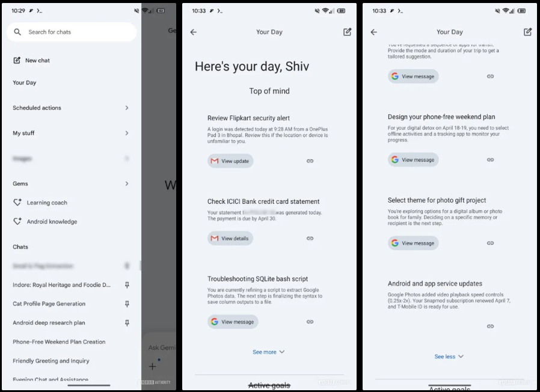
Task: Toggle pin on Android deep research plan
Action: (x=127, y=323)
